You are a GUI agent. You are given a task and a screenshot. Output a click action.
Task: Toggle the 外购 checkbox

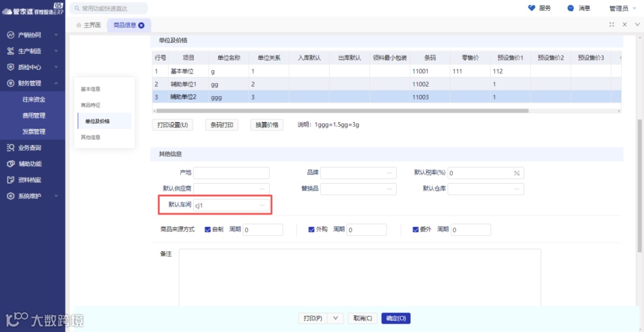click(311, 230)
